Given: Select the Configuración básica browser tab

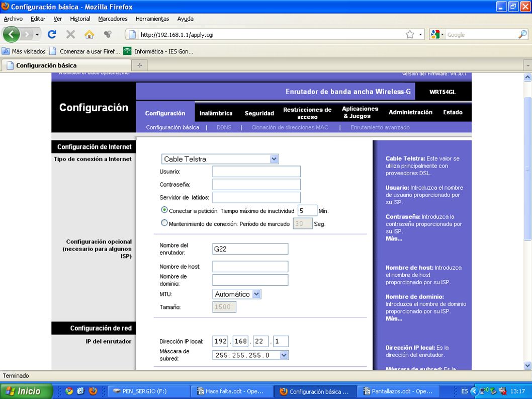Looking at the screenshot, I should pyautogui.click(x=66, y=65).
